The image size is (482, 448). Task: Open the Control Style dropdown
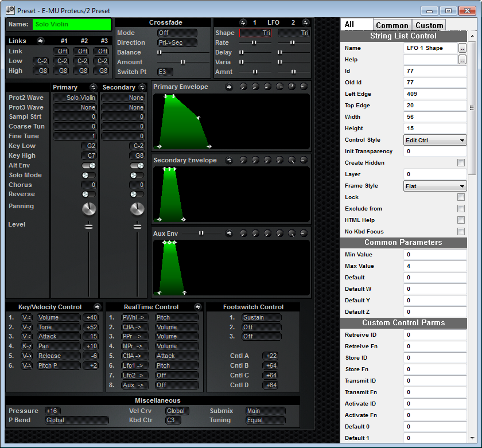pyautogui.click(x=435, y=140)
